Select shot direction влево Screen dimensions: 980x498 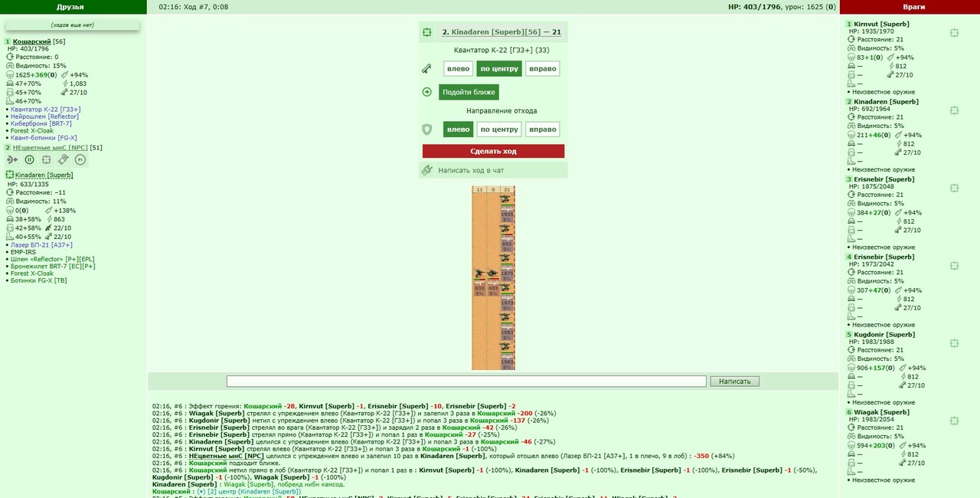click(x=458, y=69)
